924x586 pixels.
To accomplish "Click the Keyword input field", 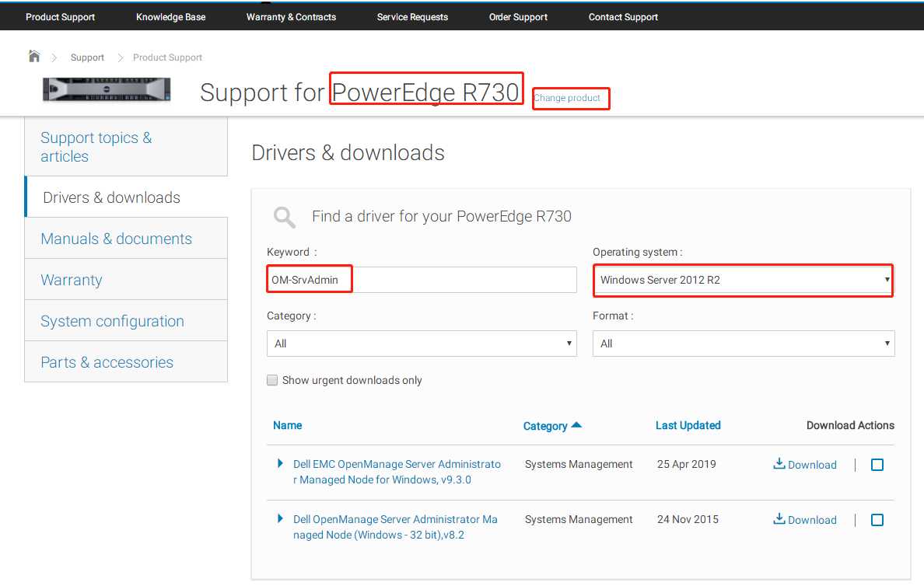I will pos(422,280).
